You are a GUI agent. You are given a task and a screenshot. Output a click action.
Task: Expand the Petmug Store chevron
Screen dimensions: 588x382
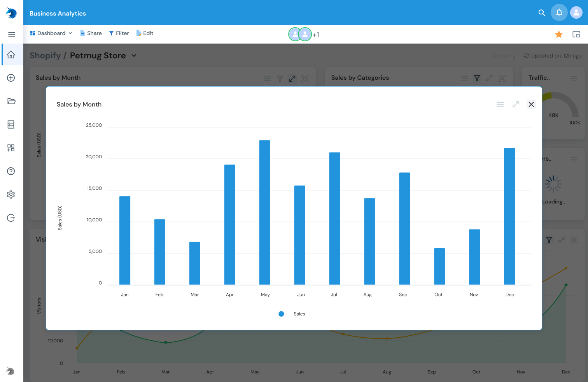point(134,56)
